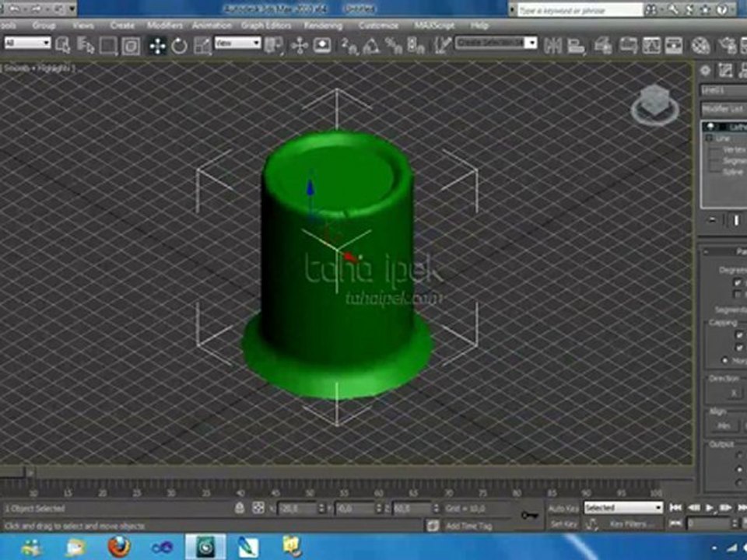The image size is (747, 560).
Task: Open the Material Editor ball icon
Action: pyautogui.click(x=700, y=46)
